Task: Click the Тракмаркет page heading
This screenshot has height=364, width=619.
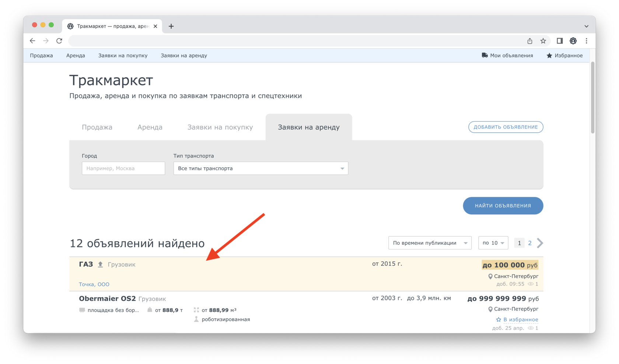Action: (111, 80)
